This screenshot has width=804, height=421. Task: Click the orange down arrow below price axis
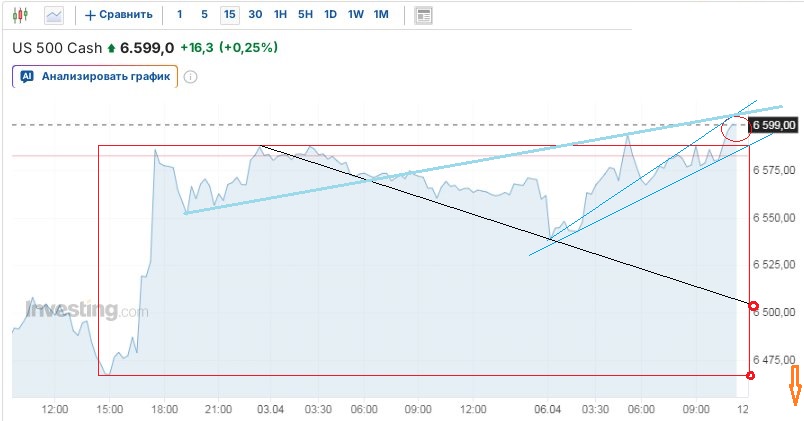[x=795, y=385]
